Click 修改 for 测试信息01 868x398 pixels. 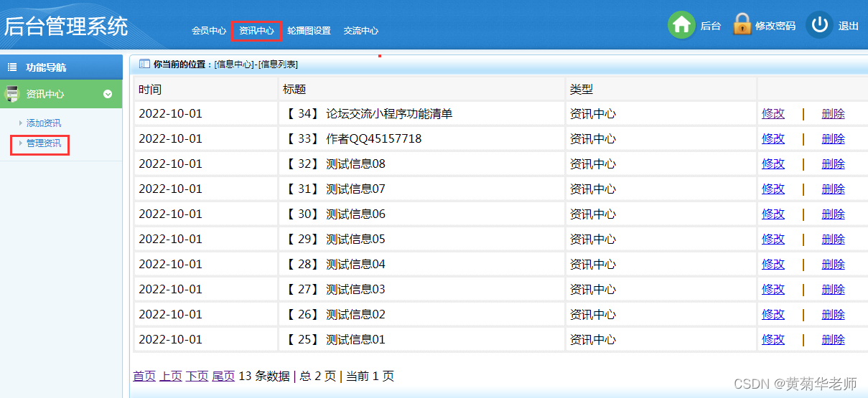click(773, 339)
